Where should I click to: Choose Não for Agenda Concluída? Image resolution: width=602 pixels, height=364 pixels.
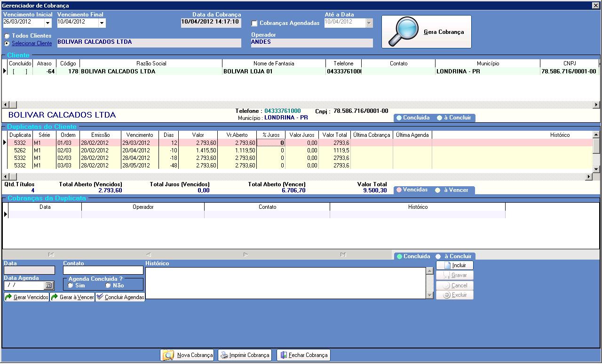(x=108, y=285)
